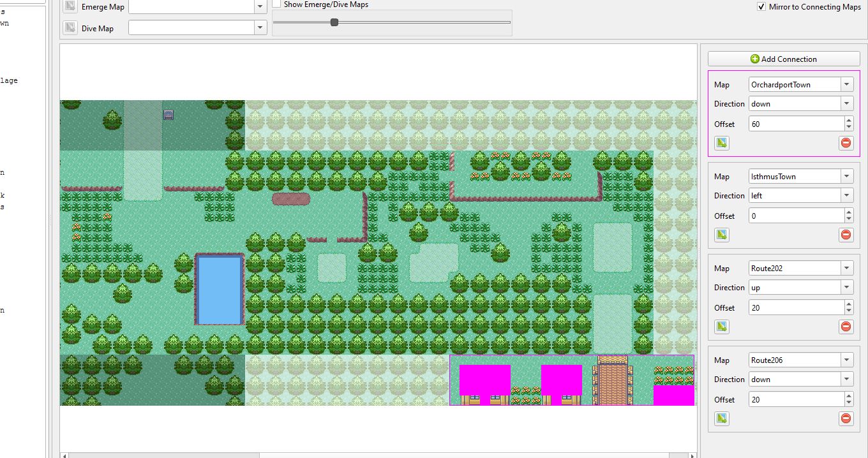Open the Dive Map picker icon
868x458 pixels.
tap(70, 28)
